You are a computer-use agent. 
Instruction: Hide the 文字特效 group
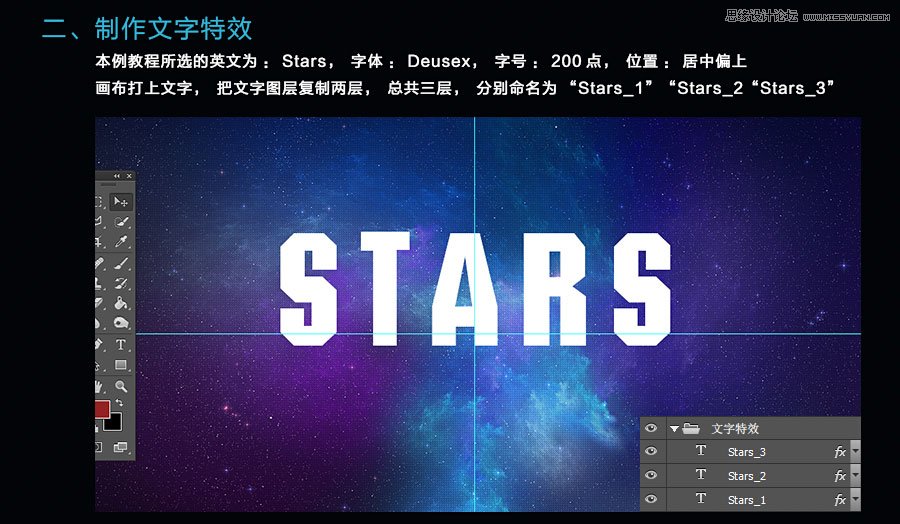[x=651, y=428]
